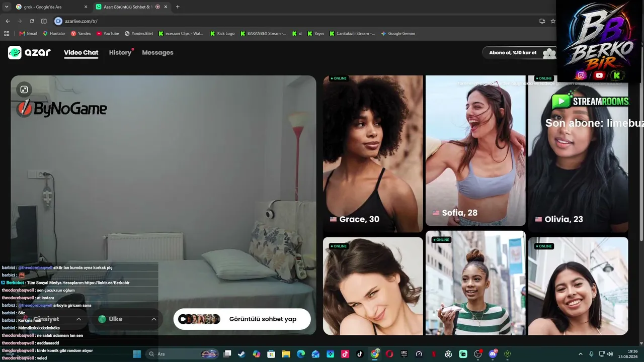Open the black TikTok taskbar icon

point(360,354)
